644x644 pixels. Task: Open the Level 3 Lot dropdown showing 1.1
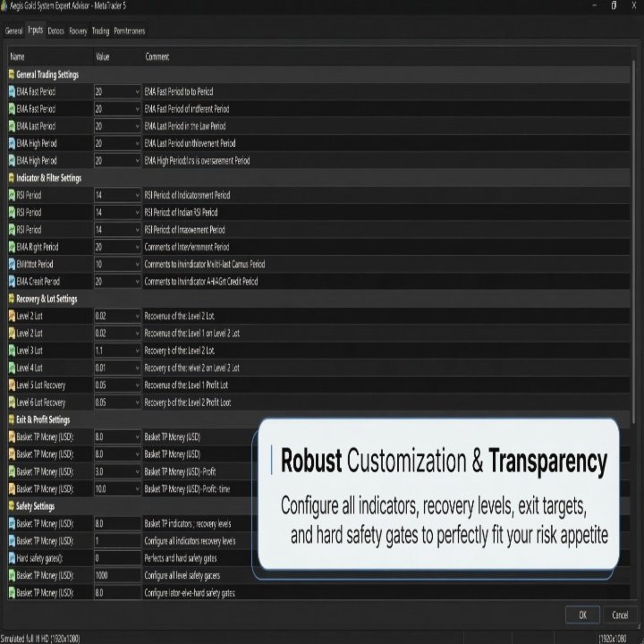pyautogui.click(x=137, y=351)
